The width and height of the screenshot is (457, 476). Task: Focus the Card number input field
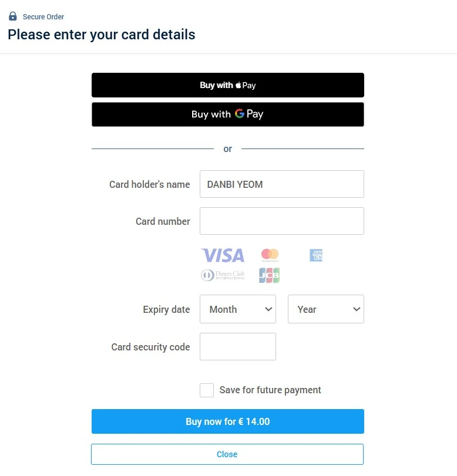pyautogui.click(x=282, y=221)
